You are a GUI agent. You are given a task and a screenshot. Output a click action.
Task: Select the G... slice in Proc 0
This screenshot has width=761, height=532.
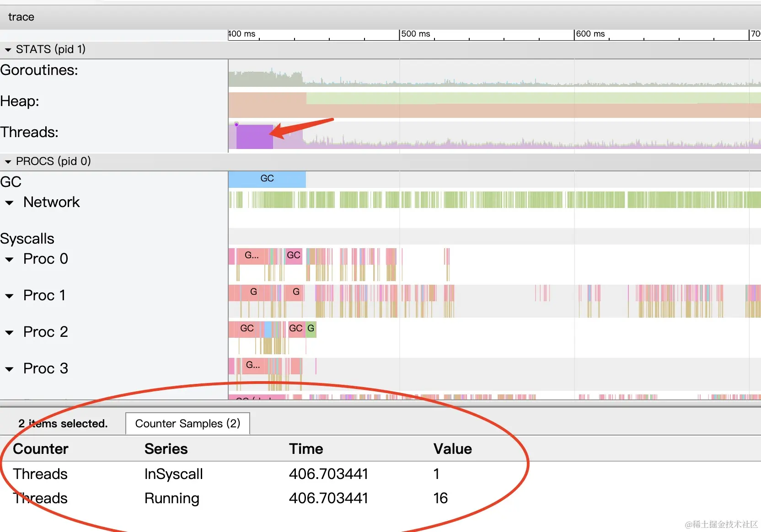pos(252,255)
